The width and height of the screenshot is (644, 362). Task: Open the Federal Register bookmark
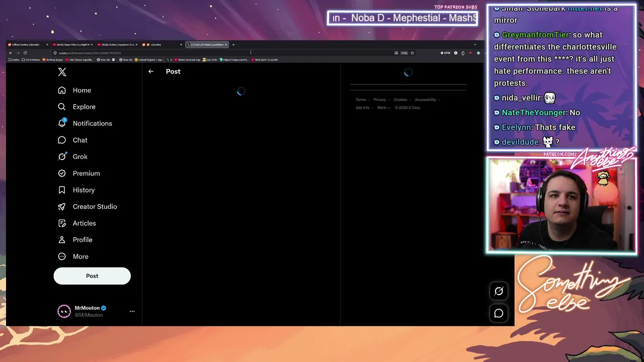[x=149, y=60]
